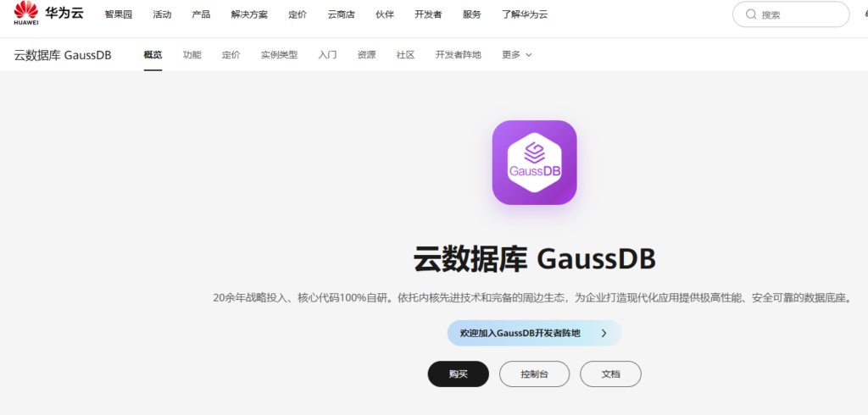Click the arrow in the GaussDB开发者阵地 banner
The height and width of the screenshot is (415, 868).
coord(604,333)
